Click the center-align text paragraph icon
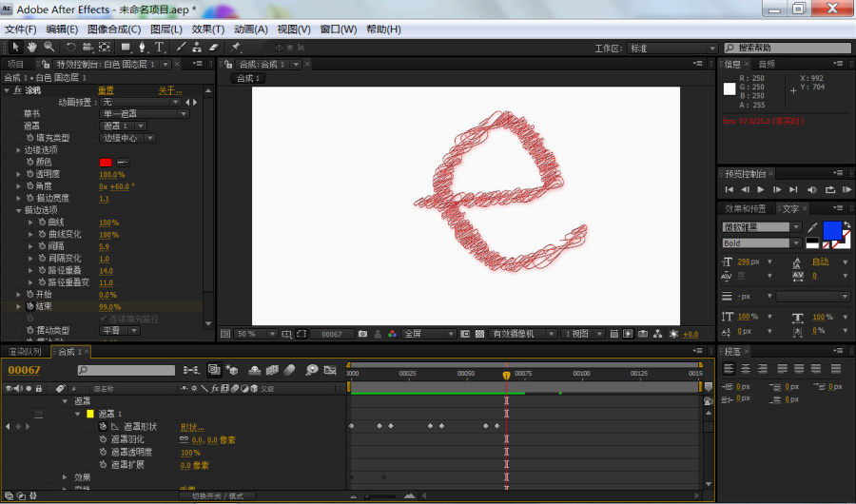This screenshot has width=856, height=504. tap(745, 369)
